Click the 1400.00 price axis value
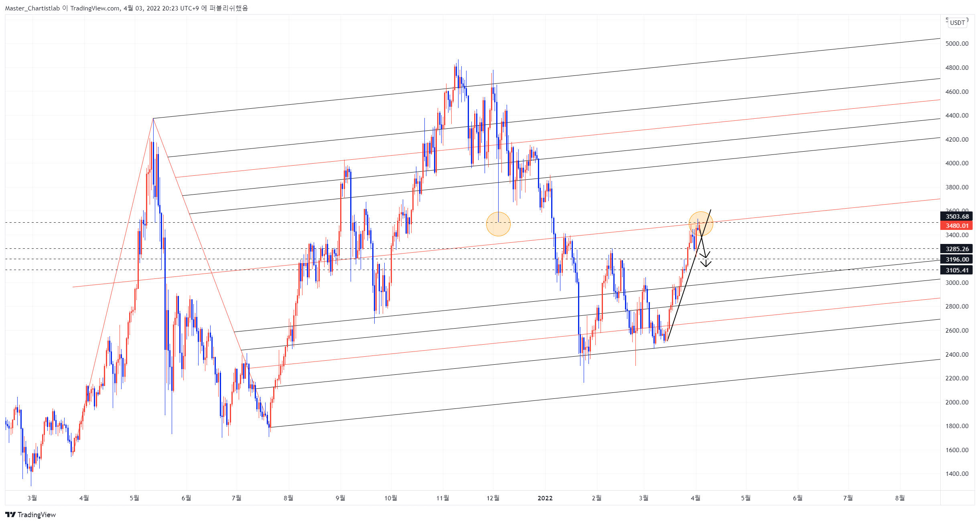 pos(957,474)
